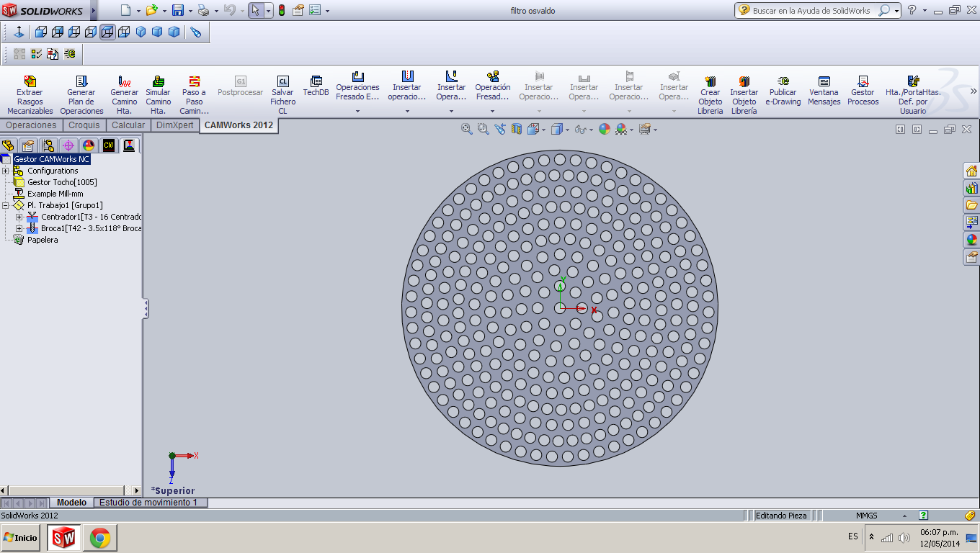Click Zoom to Fit in view toolbar
The image size is (980, 553).
click(x=466, y=129)
